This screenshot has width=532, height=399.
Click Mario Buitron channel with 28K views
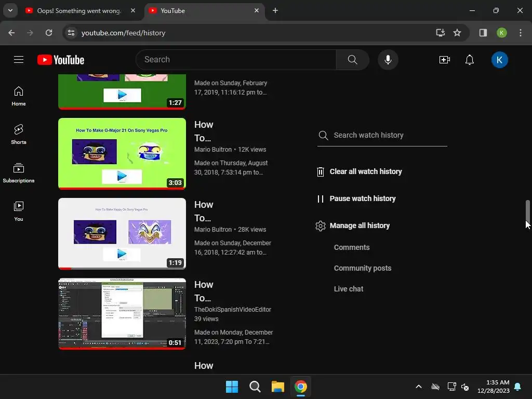tap(212, 229)
